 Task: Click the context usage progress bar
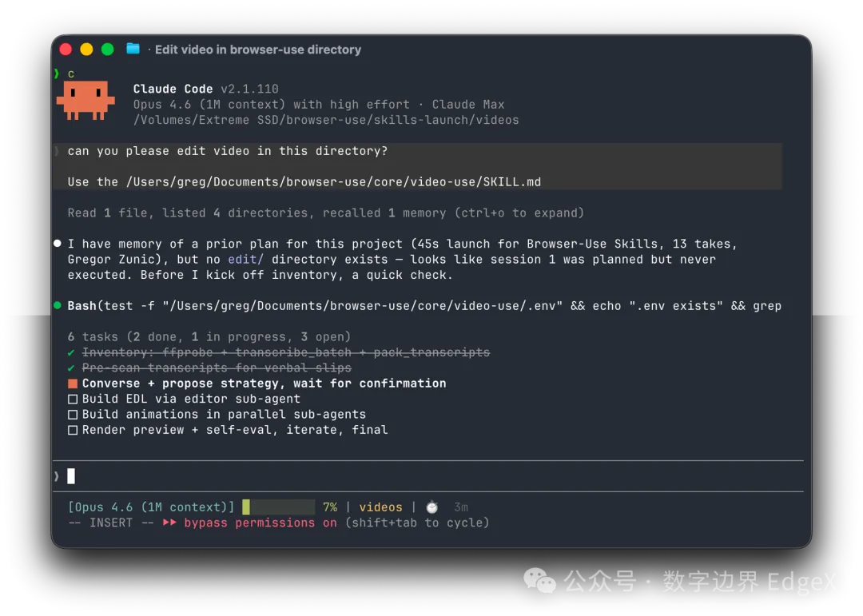coord(279,507)
